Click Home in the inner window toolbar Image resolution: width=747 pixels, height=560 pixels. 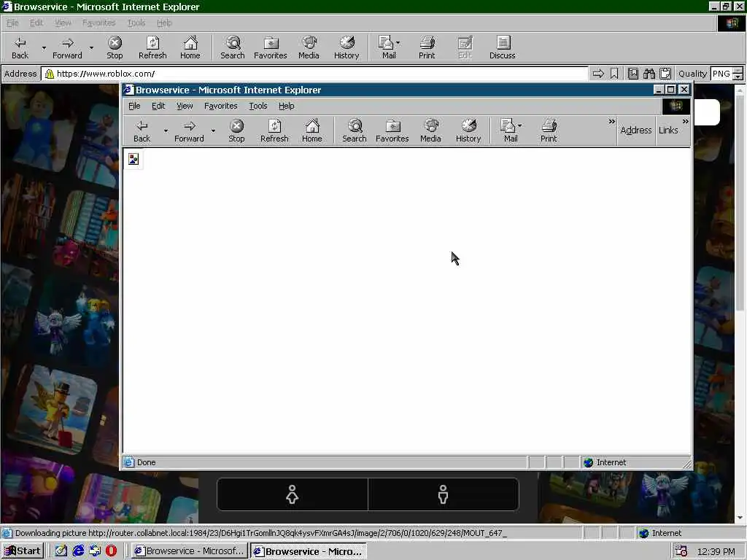pyautogui.click(x=312, y=131)
